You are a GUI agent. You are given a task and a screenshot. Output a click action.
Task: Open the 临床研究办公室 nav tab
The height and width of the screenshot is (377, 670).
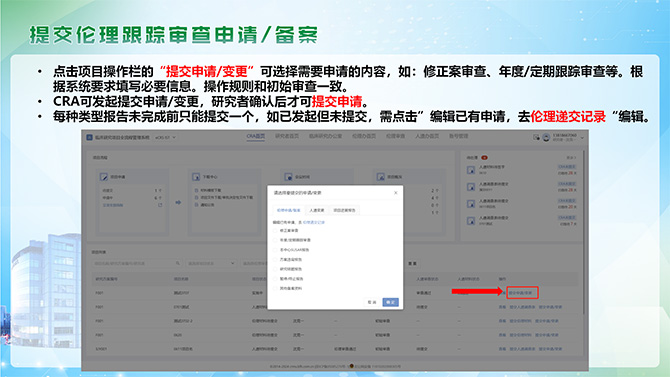click(325, 136)
